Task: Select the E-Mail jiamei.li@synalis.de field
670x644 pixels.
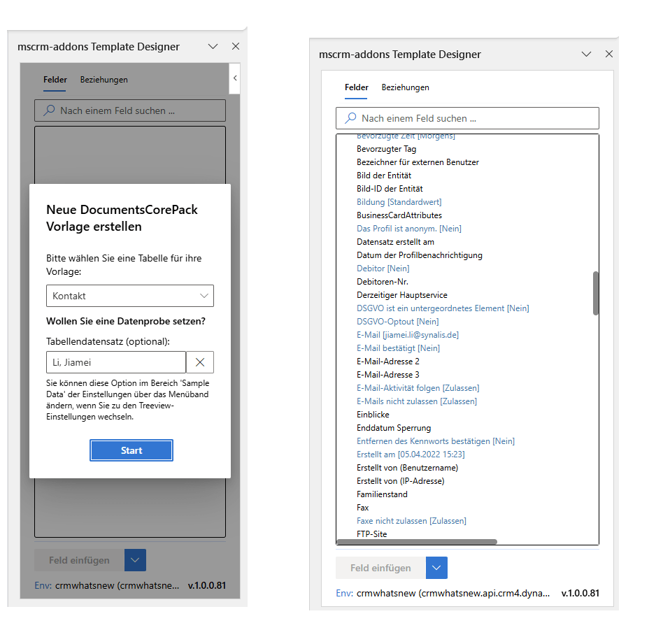Action: click(x=408, y=335)
